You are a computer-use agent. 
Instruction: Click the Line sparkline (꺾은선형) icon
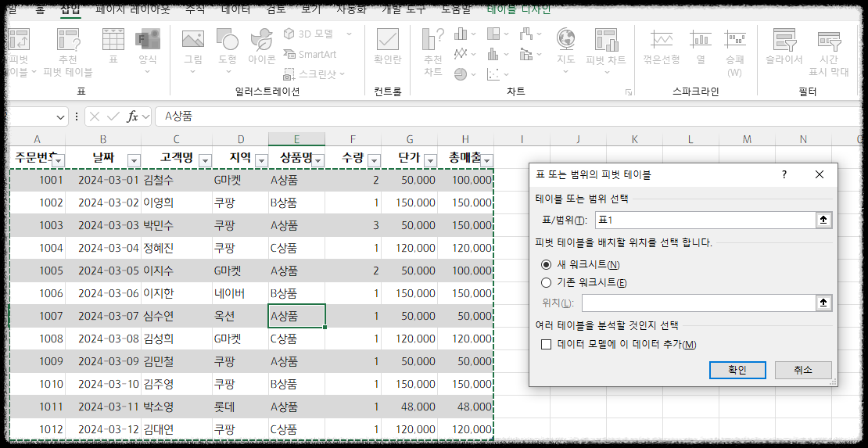pyautogui.click(x=661, y=40)
